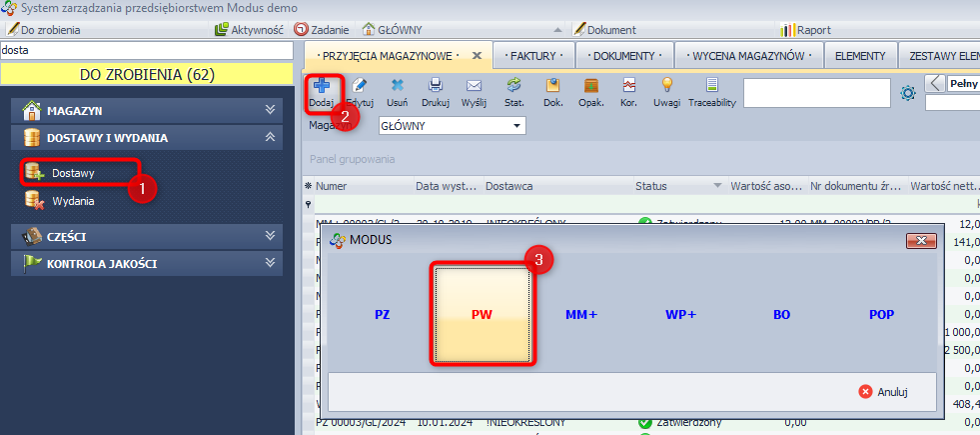The height and width of the screenshot is (435, 980).
Task: Click the Usuń delete icon
Action: (397, 86)
